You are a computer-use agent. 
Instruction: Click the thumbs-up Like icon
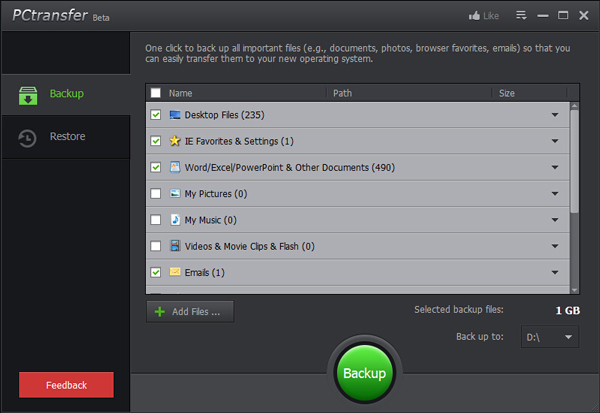pyautogui.click(x=474, y=16)
